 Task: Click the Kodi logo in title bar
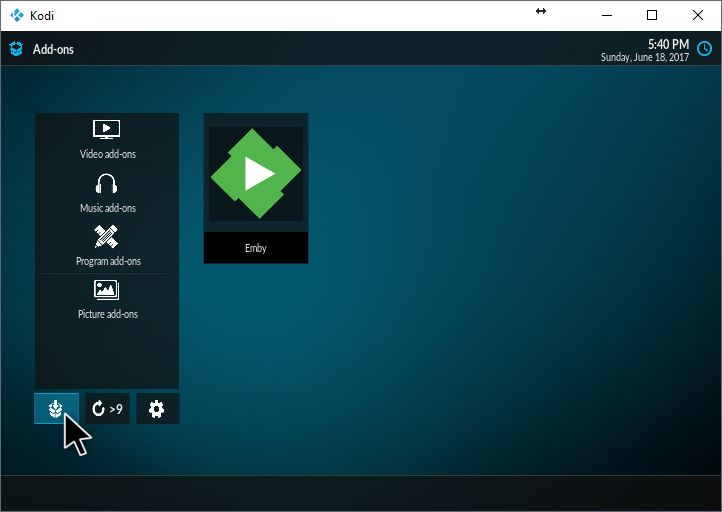coord(17,15)
